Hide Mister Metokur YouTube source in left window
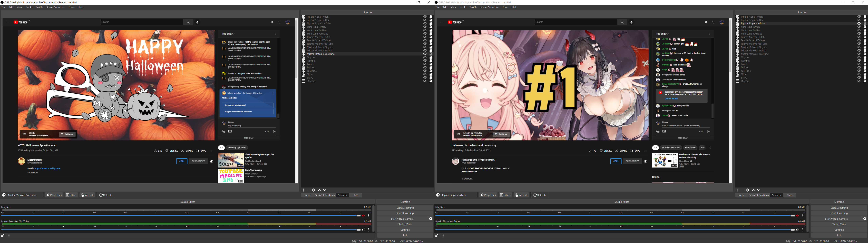The width and height of the screenshot is (868, 243). (x=425, y=54)
